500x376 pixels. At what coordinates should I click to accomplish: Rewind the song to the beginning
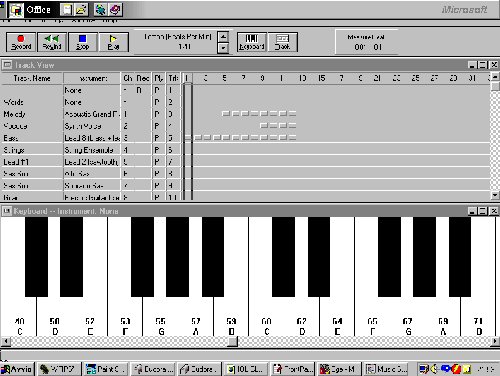(52, 42)
